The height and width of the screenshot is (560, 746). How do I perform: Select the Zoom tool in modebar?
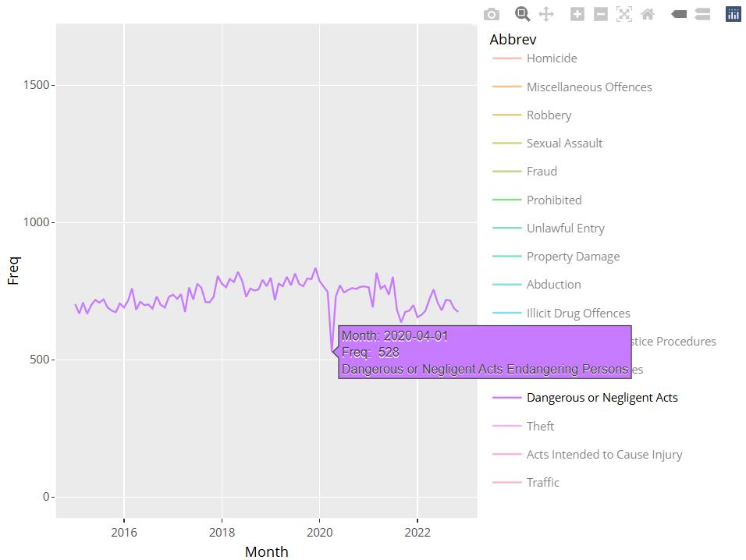click(522, 14)
